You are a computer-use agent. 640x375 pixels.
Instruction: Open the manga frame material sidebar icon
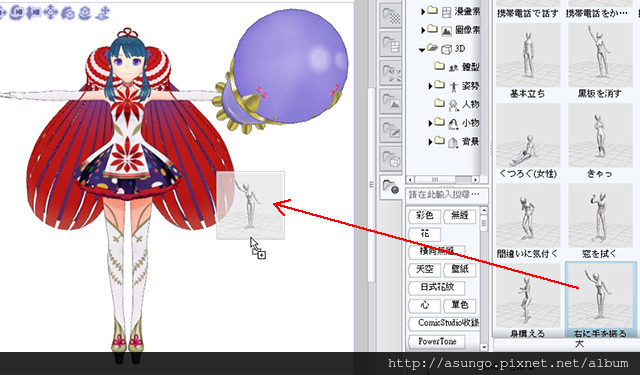[391, 44]
